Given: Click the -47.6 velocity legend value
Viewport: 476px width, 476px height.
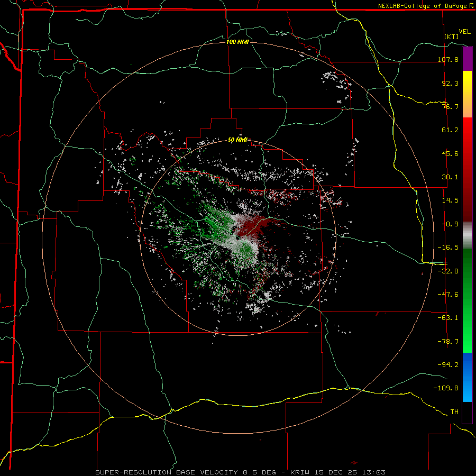Looking at the screenshot, I should pos(448,295).
